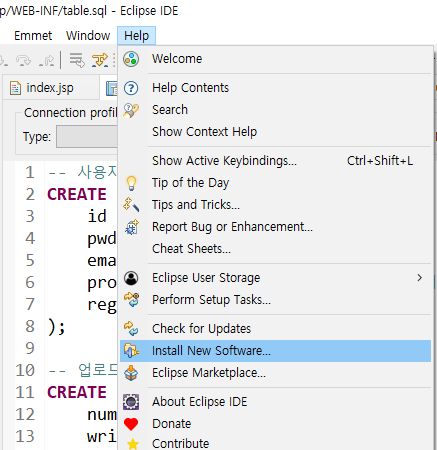Open Cheat Sheets
Viewport: 437px width, 450px height.
click(275, 249)
